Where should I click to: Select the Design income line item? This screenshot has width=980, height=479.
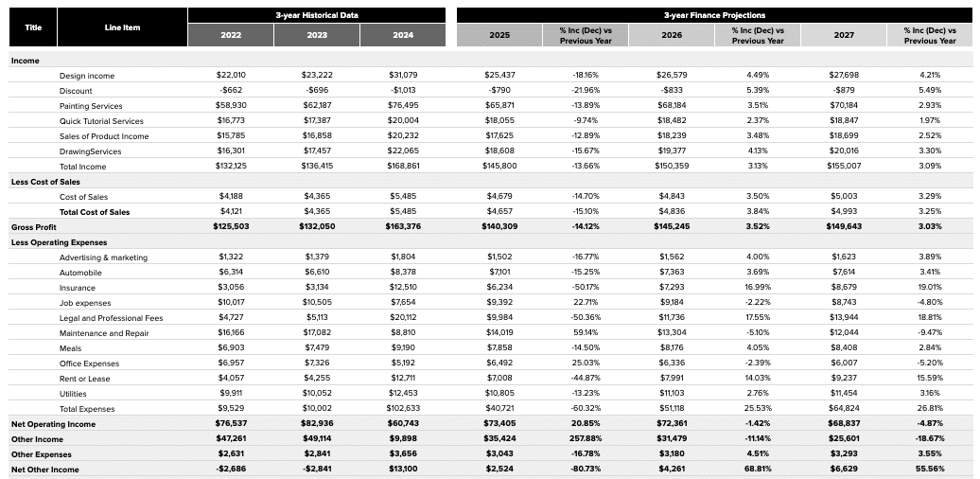click(x=87, y=76)
